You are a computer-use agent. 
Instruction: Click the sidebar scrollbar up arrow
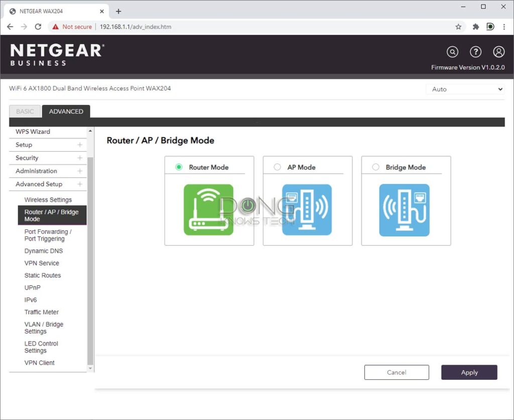click(x=90, y=131)
